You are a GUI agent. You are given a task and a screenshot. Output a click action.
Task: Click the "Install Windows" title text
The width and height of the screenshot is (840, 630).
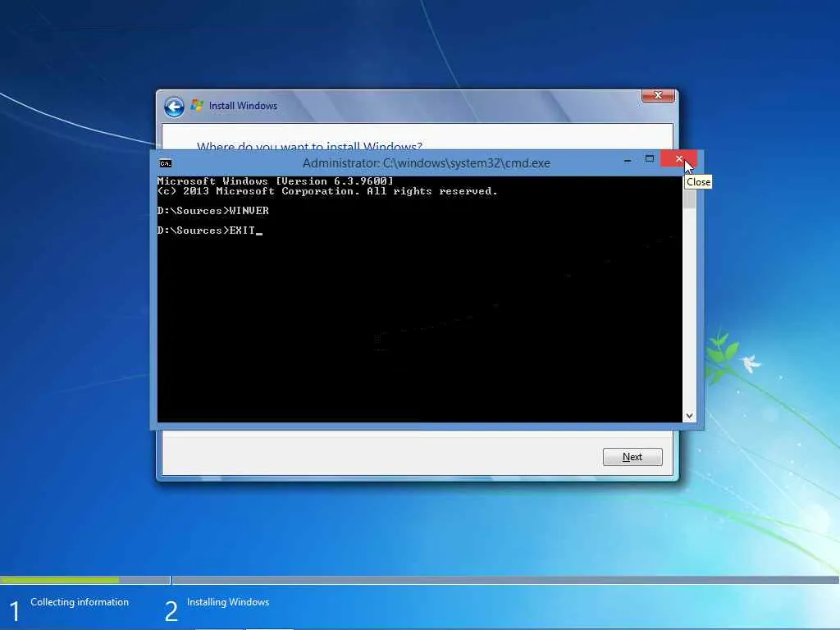point(243,106)
